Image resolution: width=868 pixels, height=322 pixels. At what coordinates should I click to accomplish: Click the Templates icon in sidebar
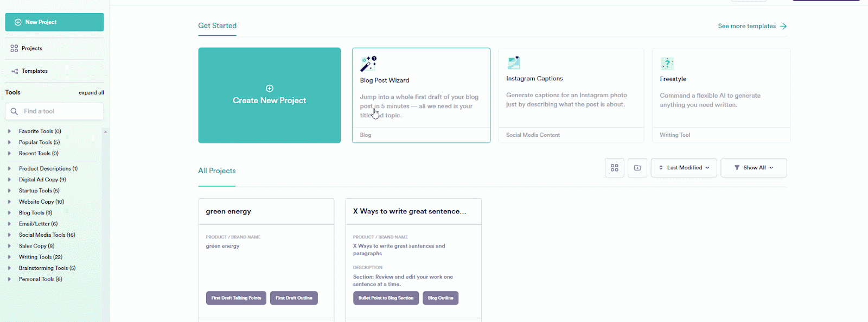click(15, 71)
